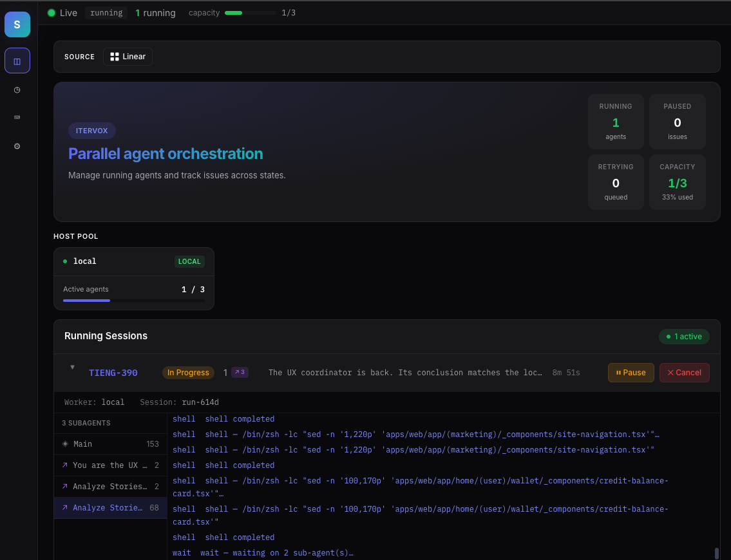The width and height of the screenshot is (731, 560).
Task: Click the '3 SUBAGENTS' header
Action: point(86,423)
